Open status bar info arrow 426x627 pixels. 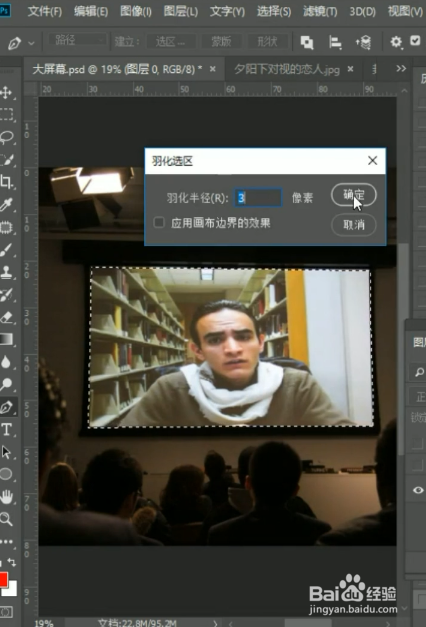215,623
